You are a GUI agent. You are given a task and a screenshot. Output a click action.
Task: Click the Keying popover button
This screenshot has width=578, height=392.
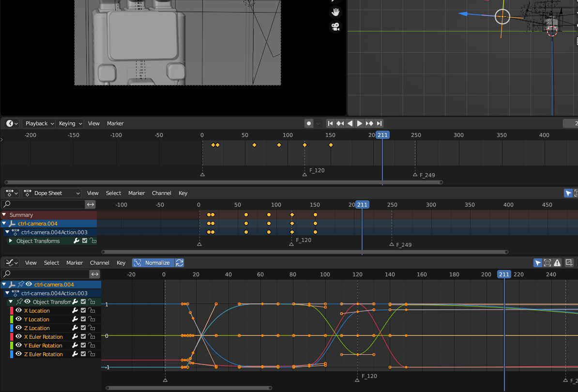coord(70,123)
